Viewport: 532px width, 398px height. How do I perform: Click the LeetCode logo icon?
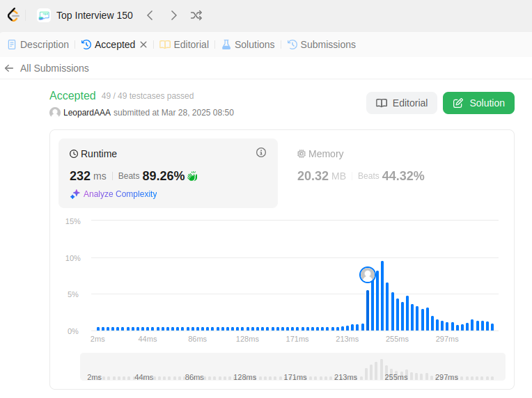tap(13, 15)
